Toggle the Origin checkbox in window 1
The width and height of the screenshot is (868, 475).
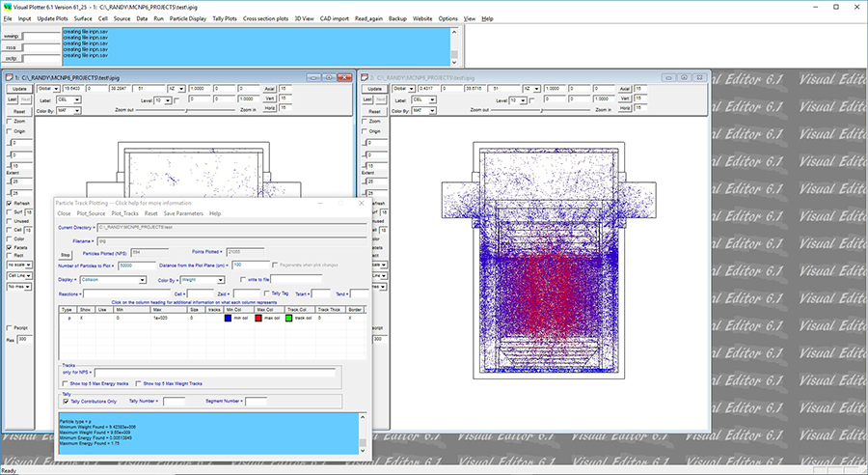tap(9, 131)
